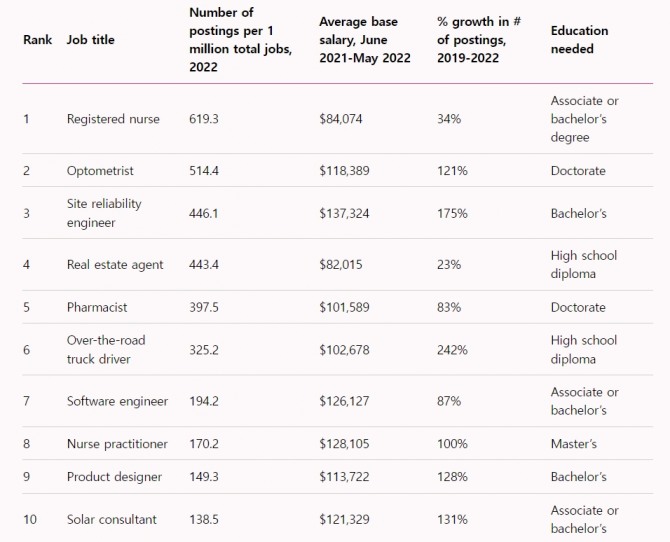Select the Software engineer cell
Image resolution: width=670 pixels, height=542 pixels.
tap(117, 401)
